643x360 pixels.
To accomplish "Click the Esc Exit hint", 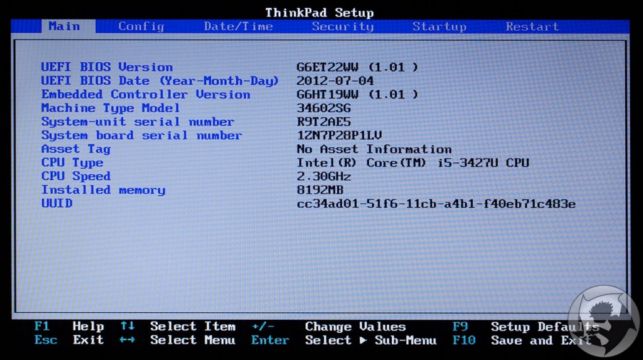I will click(69, 340).
